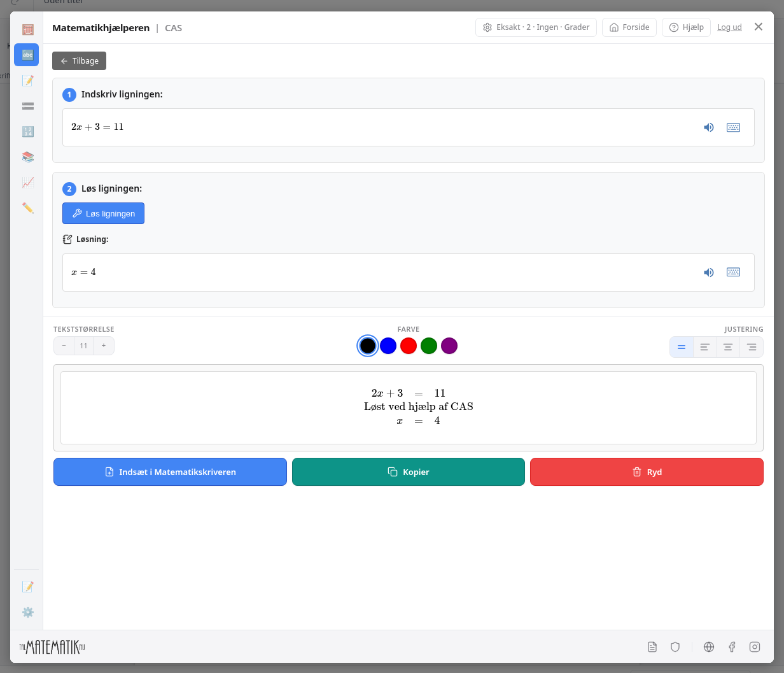Open the memo-with-pencil tool below the abc icon
This screenshot has width=784, height=673.
[x=27, y=80]
